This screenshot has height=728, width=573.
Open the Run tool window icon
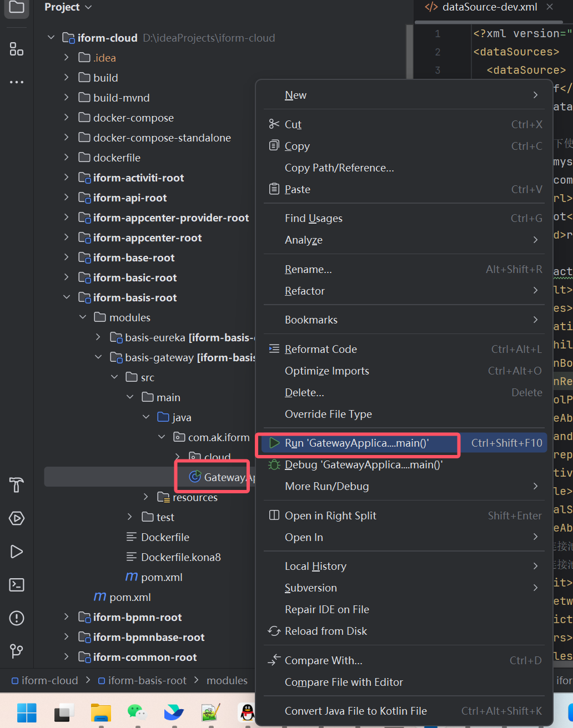(x=17, y=552)
